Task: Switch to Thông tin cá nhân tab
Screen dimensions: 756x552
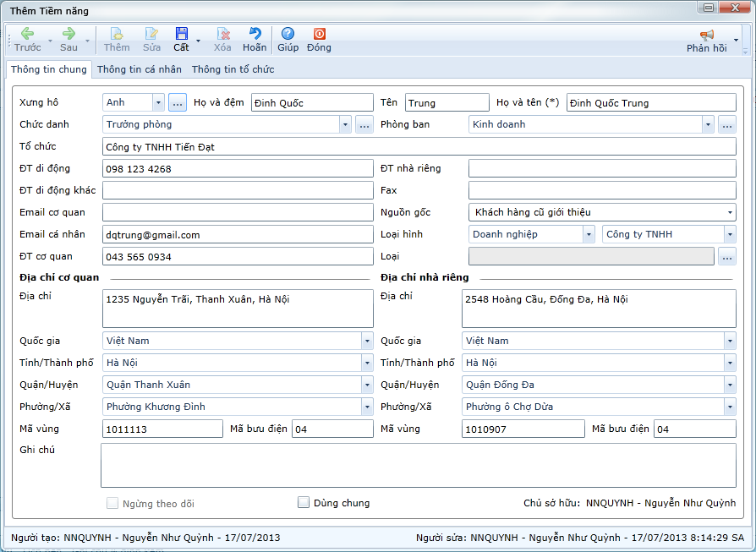Action: 139,69
